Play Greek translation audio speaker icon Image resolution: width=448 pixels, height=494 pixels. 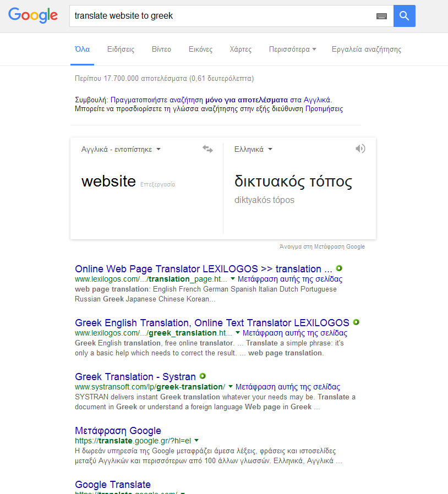click(360, 149)
